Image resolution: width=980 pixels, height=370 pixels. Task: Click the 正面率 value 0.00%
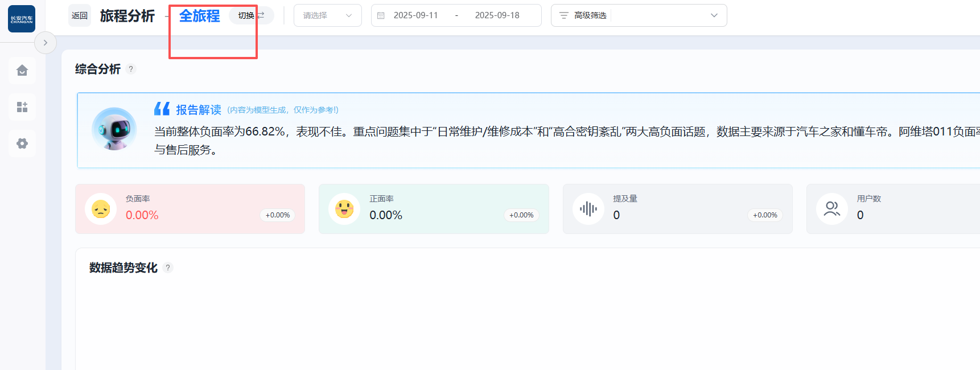pyautogui.click(x=386, y=215)
